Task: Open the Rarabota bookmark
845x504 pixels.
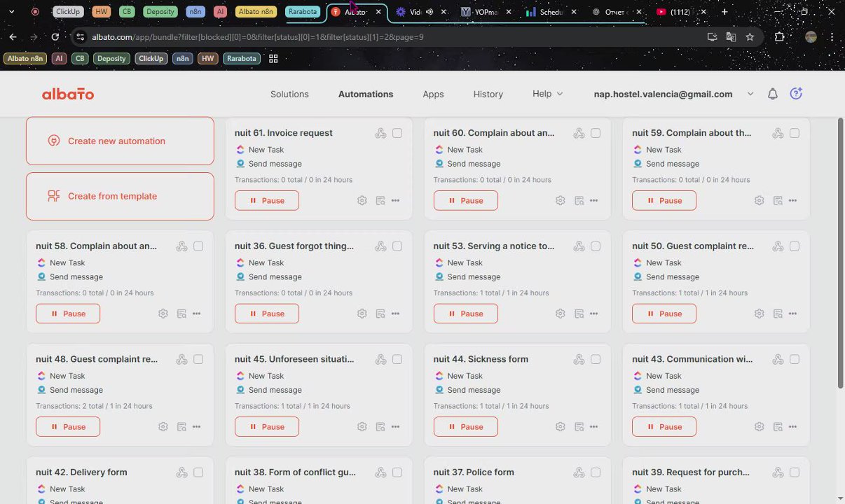Action: 242,59
